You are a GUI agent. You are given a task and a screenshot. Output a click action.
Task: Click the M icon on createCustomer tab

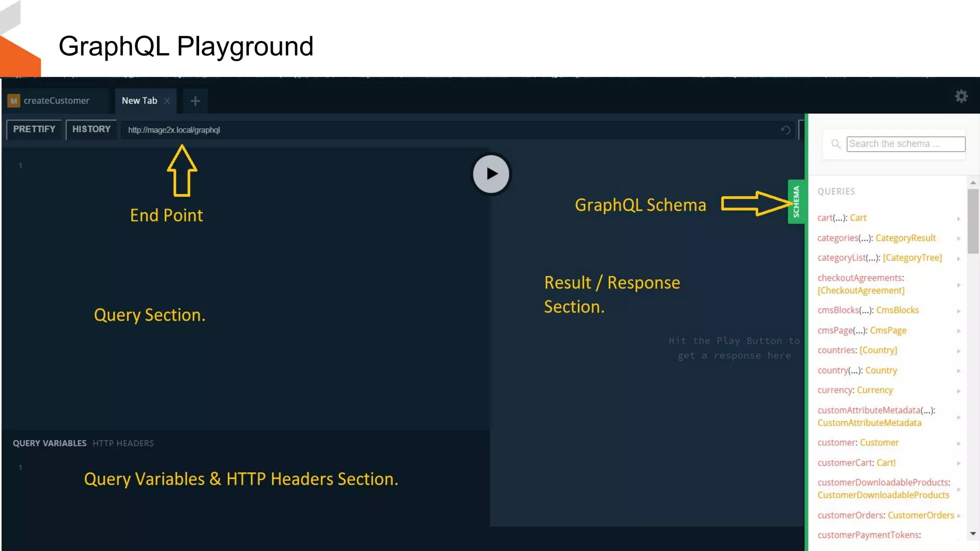tap(14, 101)
